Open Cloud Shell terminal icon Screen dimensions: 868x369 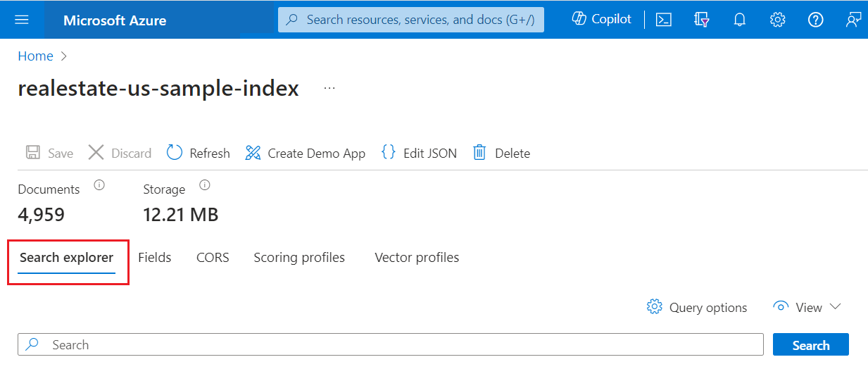tap(663, 20)
